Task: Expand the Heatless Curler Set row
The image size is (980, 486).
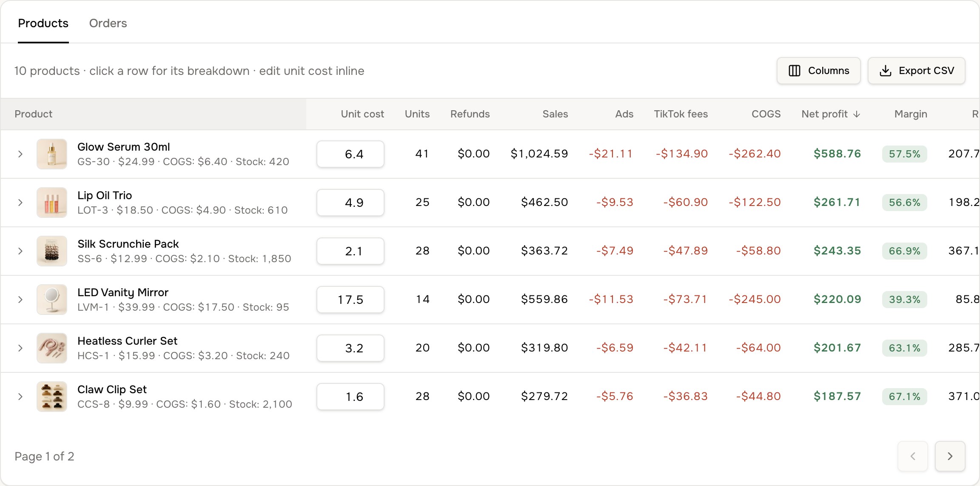Action: pyautogui.click(x=20, y=348)
